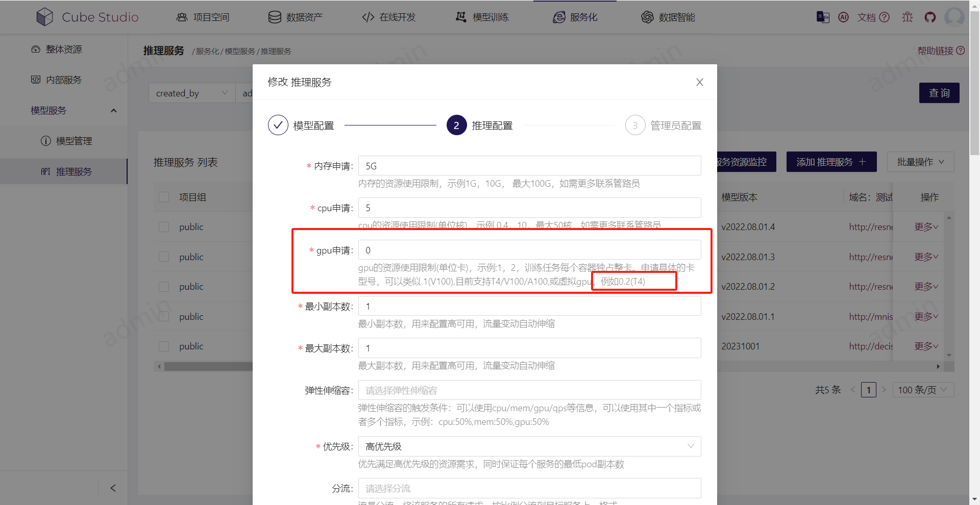This screenshot has width=980, height=505.
Task: Open the AI assistant icon
Action: [843, 17]
